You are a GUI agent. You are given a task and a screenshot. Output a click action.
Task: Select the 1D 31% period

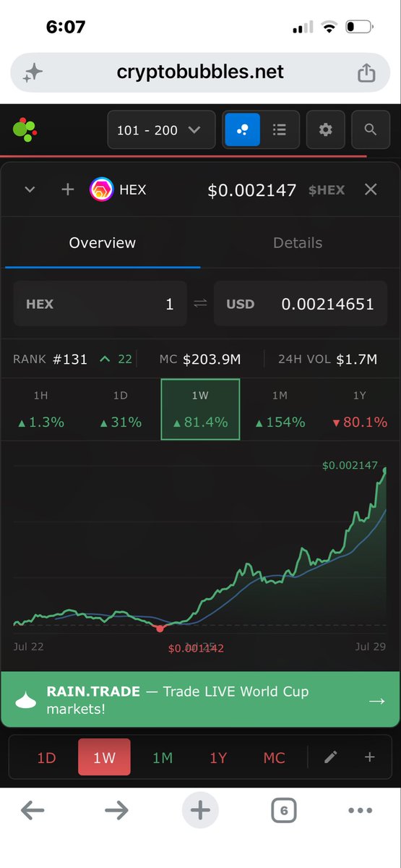[121, 409]
